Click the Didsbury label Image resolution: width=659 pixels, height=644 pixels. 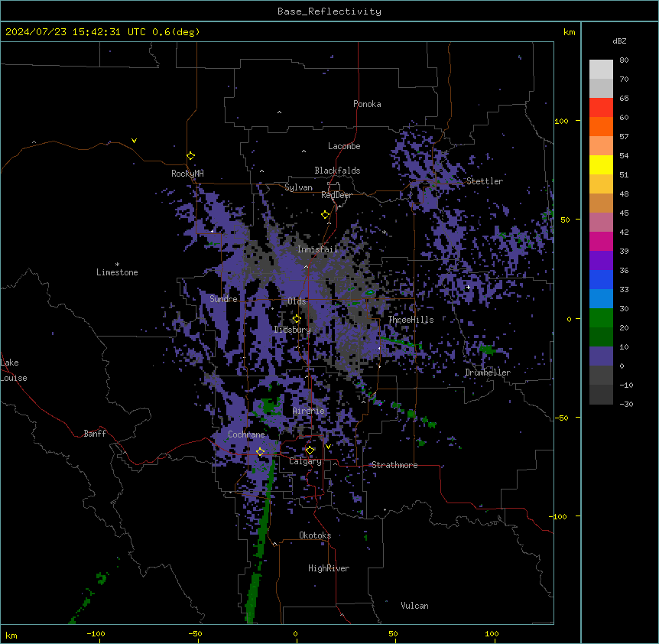pos(293,330)
